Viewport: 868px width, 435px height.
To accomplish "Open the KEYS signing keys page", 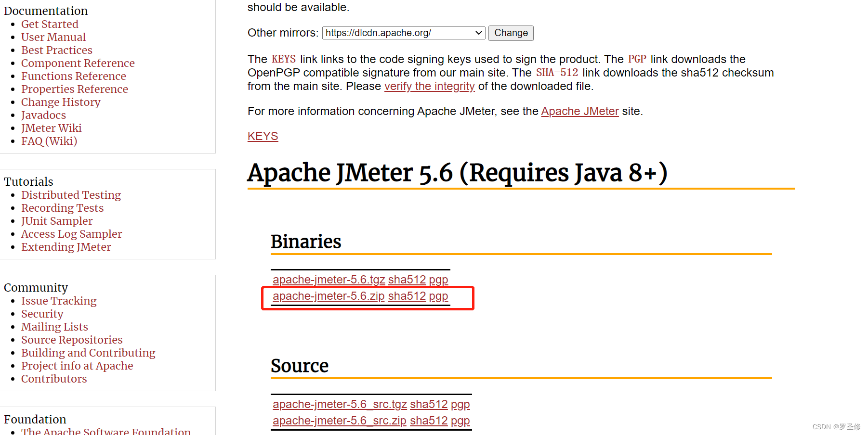I will (263, 136).
